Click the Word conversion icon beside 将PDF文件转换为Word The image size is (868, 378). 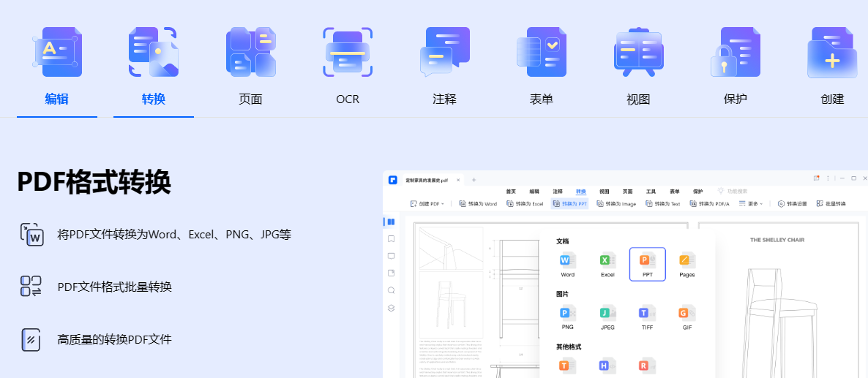(x=31, y=234)
